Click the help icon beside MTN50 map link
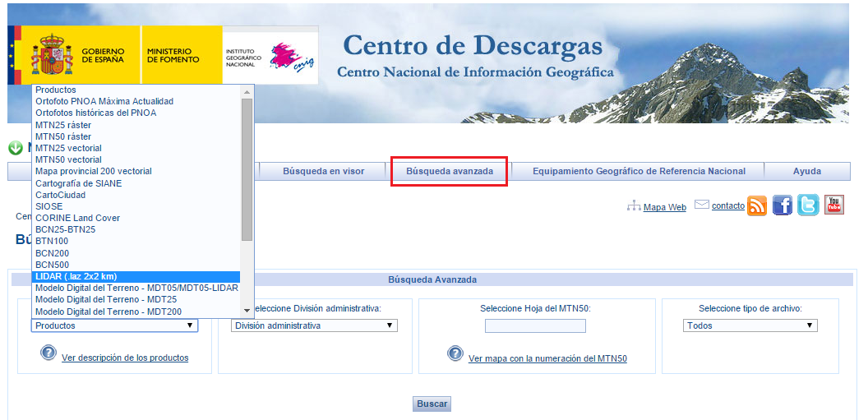 [x=455, y=353]
